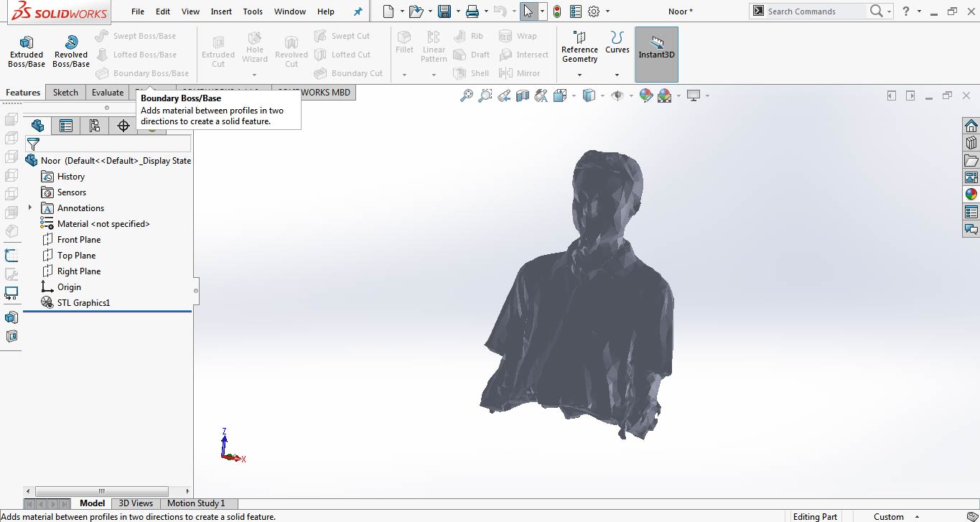Click Zoom to Fit icon
Image resolution: width=980 pixels, height=522 pixels.
click(467, 95)
